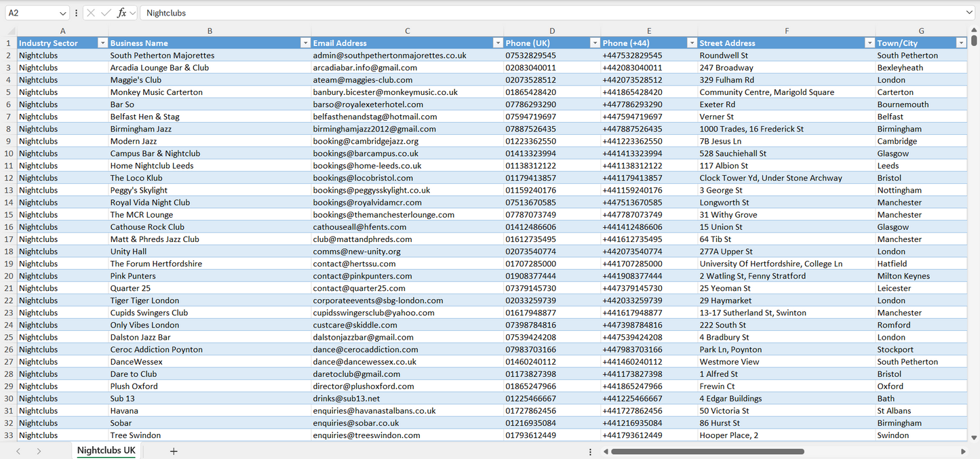This screenshot has height=459, width=980.
Task: Select the 528 Sauchiehall St cell
Action: click(x=787, y=153)
